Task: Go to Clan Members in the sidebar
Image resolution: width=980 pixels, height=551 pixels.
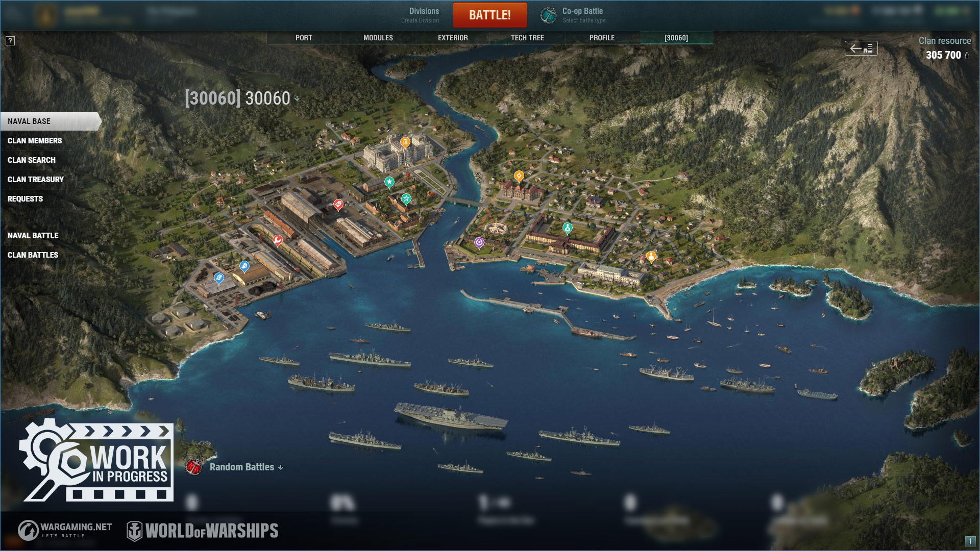Action: tap(35, 141)
